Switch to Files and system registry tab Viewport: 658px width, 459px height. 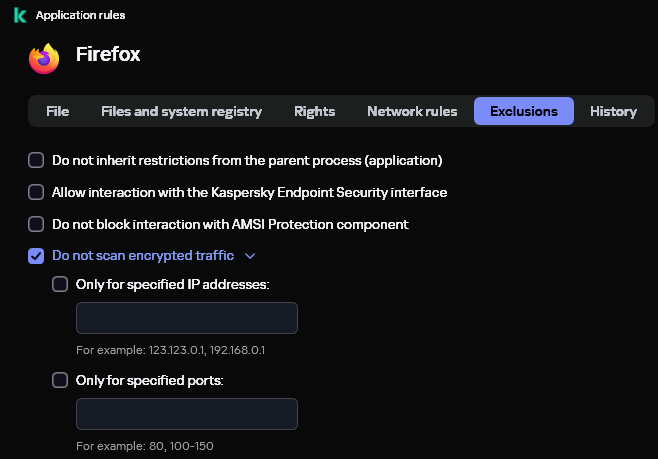[x=181, y=111]
